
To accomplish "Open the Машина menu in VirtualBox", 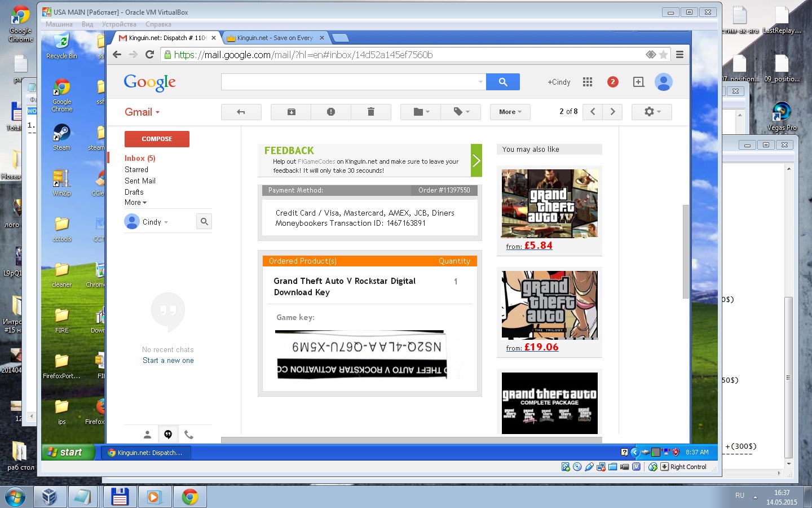I will tap(59, 24).
